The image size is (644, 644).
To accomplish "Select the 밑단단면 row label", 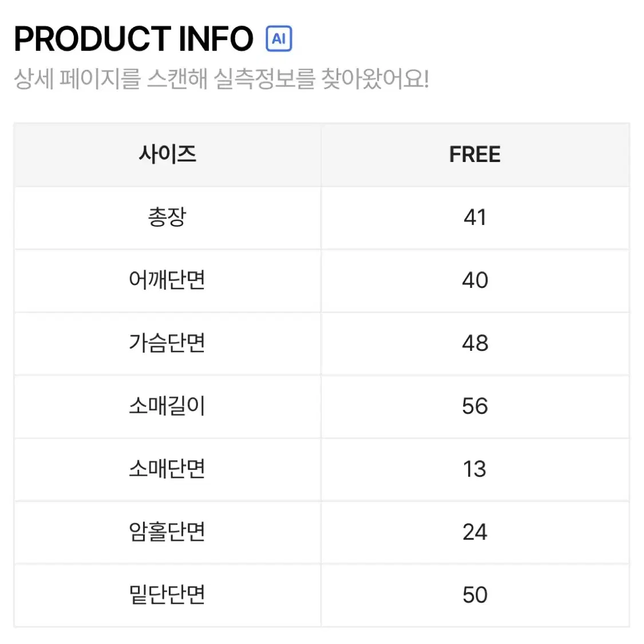I will tap(168, 595).
